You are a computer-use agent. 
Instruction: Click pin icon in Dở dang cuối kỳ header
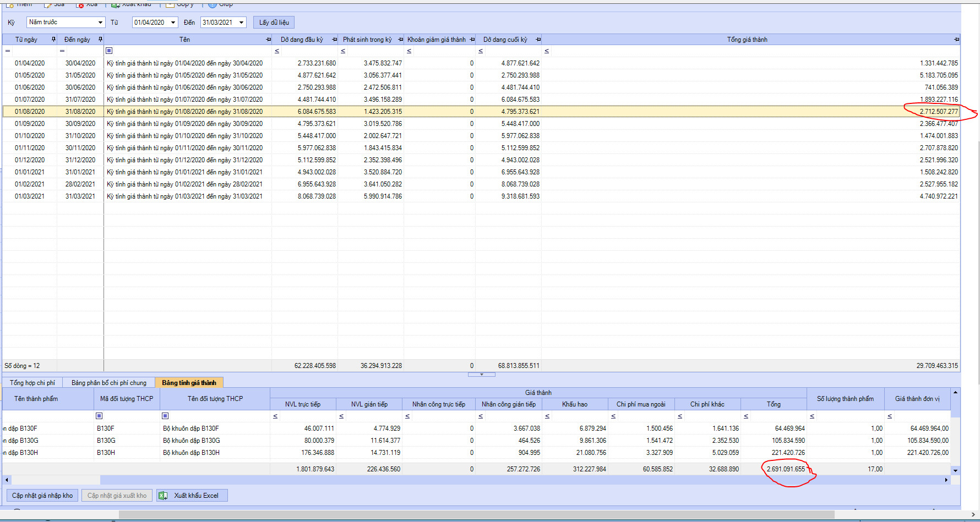click(x=538, y=40)
